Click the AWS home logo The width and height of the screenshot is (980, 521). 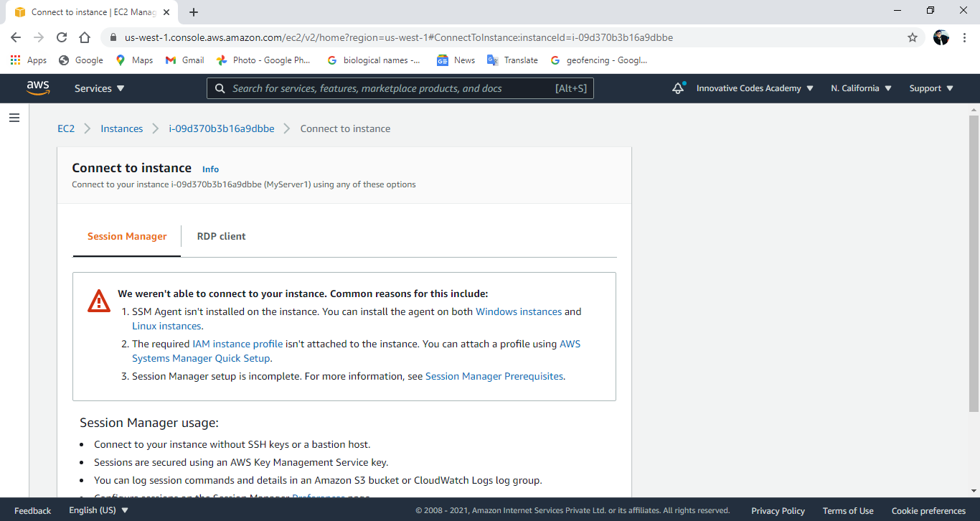[38, 88]
